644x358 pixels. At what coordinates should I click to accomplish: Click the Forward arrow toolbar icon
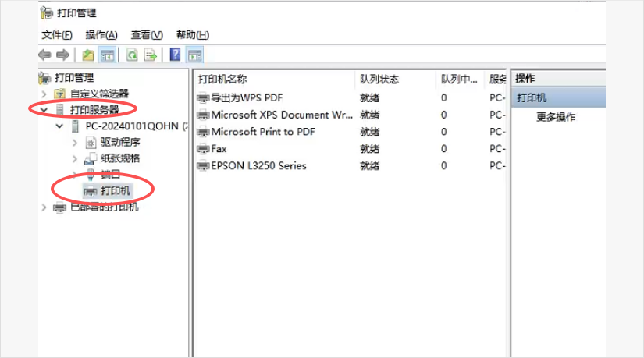coord(62,55)
